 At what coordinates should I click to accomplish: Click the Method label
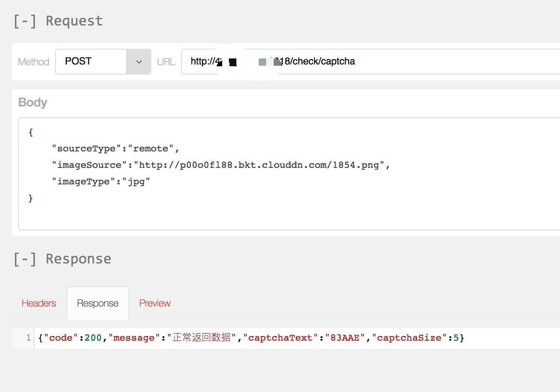click(x=33, y=62)
